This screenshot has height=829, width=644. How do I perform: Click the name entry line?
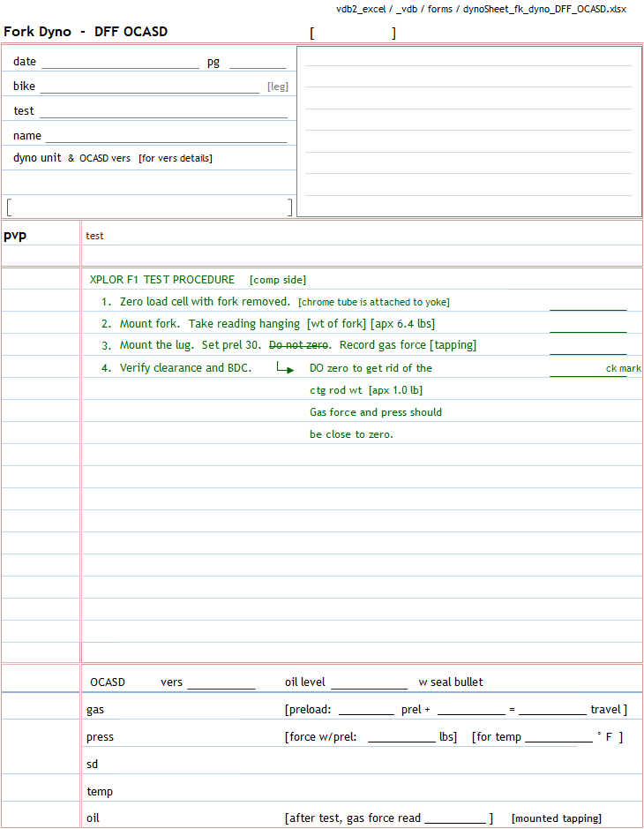(166, 137)
